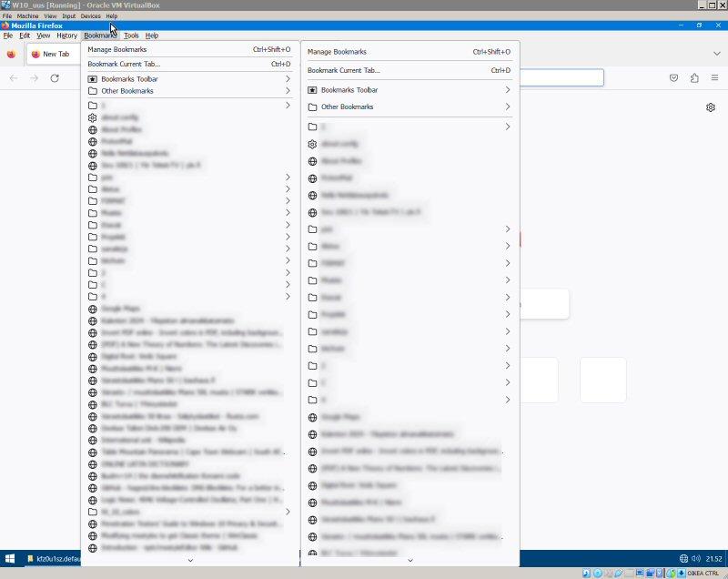This screenshot has width=728, height=579.
Task: Open Other Bookmarks entry in compact menu
Action: (x=189, y=90)
